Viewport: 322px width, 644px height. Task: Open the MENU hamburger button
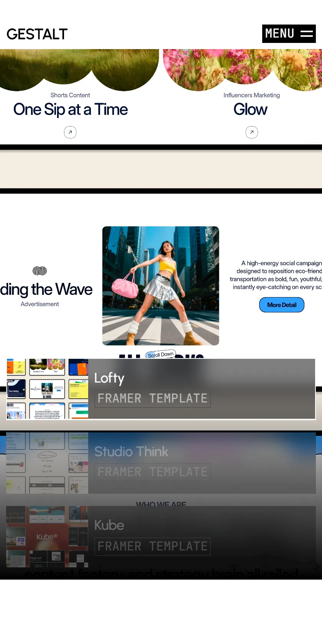tap(289, 34)
